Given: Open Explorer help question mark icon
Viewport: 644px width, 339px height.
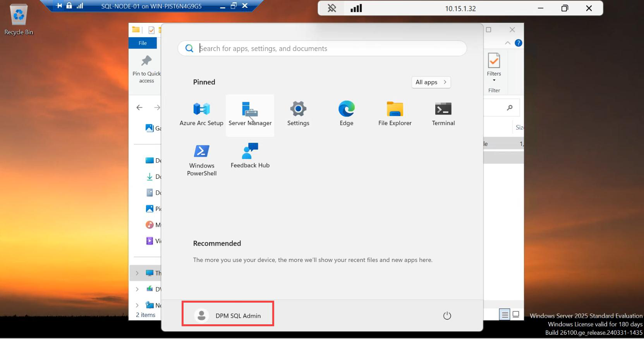Looking at the screenshot, I should point(518,43).
